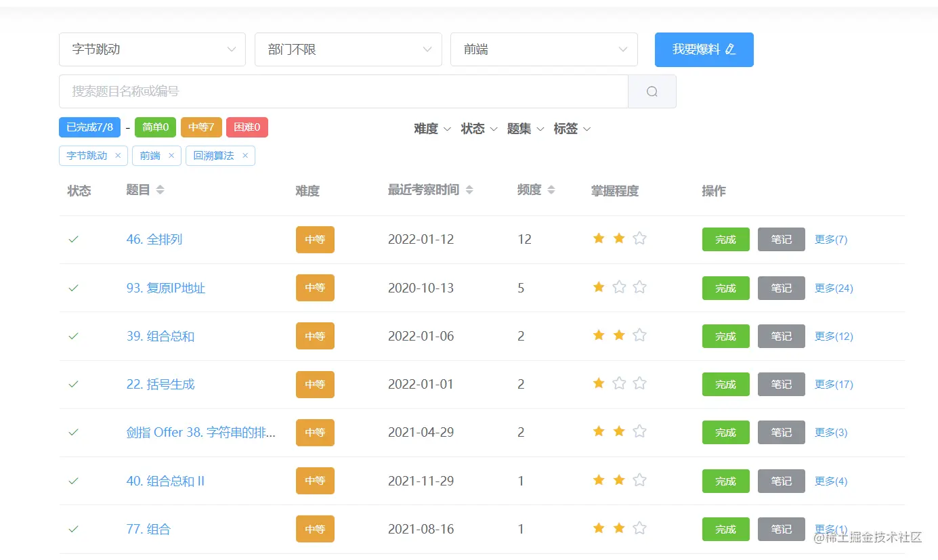This screenshot has width=938, height=560.
Task: Remove the 字节跳动 filter tag
Action: click(118, 156)
